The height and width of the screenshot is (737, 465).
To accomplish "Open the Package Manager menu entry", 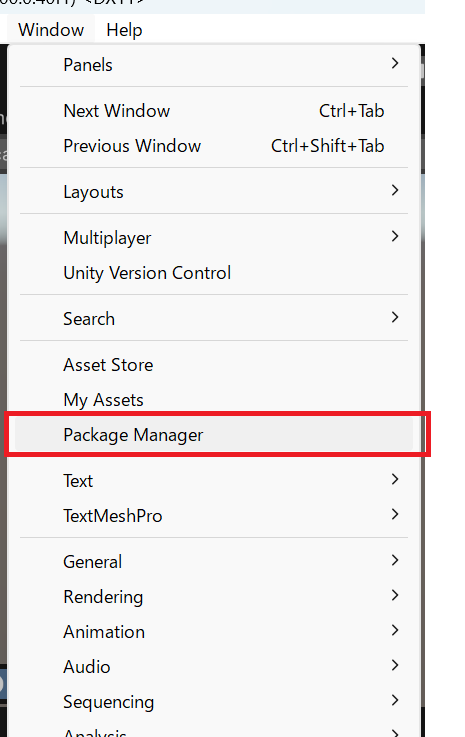I will coord(214,435).
